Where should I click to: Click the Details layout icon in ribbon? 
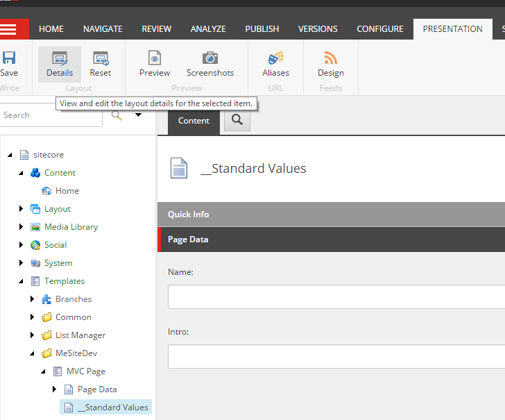pyautogui.click(x=60, y=59)
